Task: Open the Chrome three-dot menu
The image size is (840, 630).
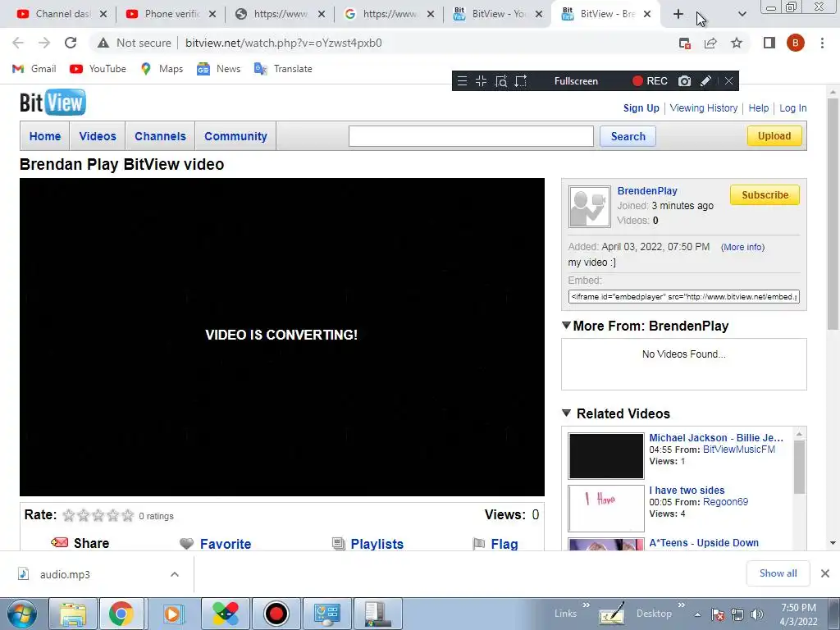Action: pyautogui.click(x=822, y=43)
